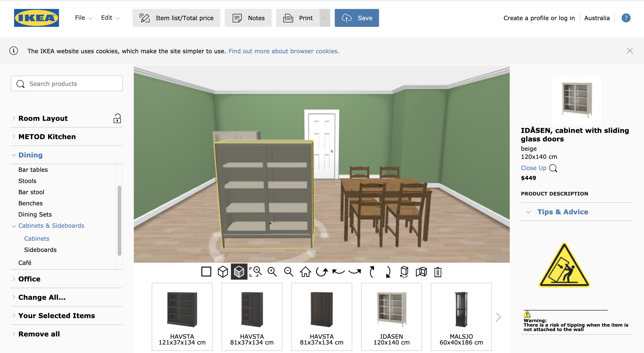Viewport: 644px width, 353px height.
Task: Save the room design
Action: click(x=357, y=18)
